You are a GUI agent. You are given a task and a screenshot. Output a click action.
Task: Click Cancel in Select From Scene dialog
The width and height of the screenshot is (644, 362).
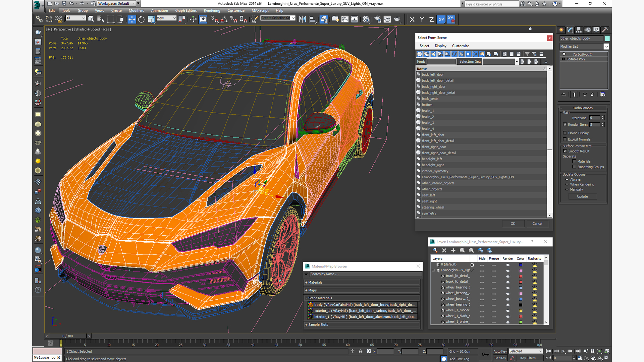[537, 224]
